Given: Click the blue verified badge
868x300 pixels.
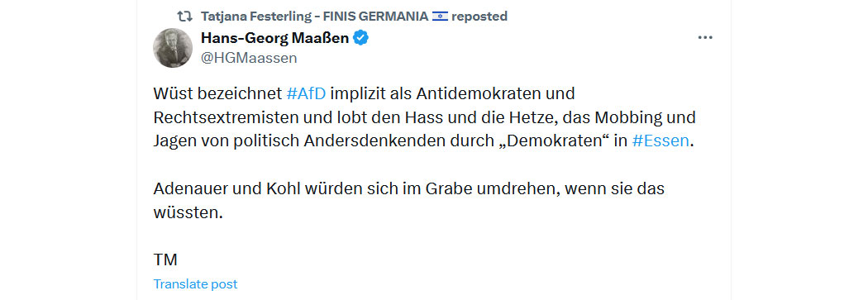Looking at the screenshot, I should (361, 38).
